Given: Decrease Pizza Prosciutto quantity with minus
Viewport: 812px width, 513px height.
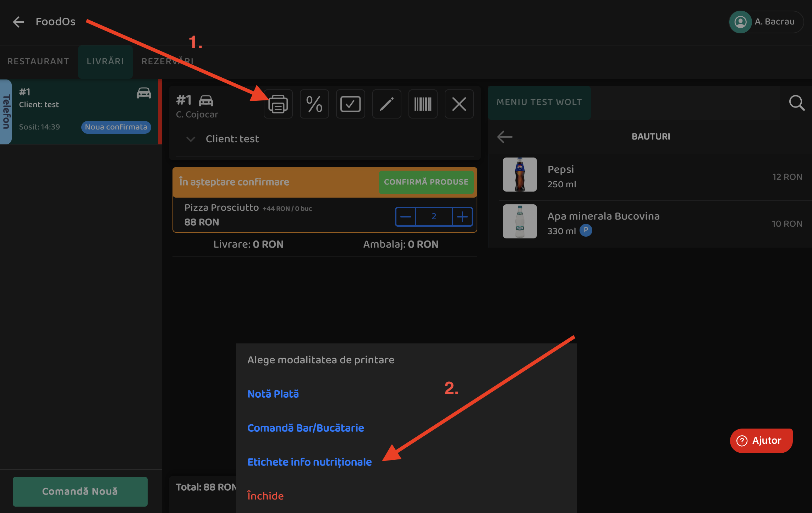Looking at the screenshot, I should (405, 216).
